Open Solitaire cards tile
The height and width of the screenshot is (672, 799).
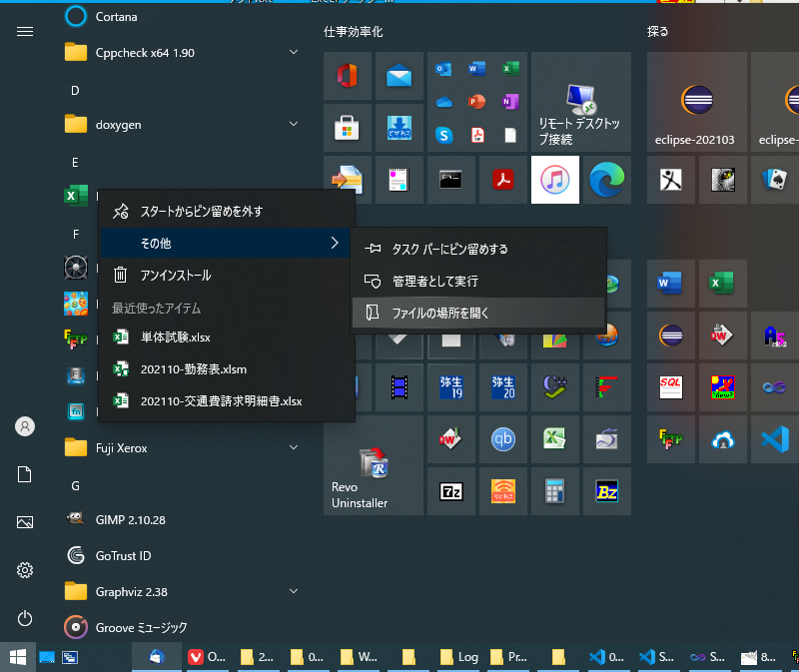coord(775,180)
